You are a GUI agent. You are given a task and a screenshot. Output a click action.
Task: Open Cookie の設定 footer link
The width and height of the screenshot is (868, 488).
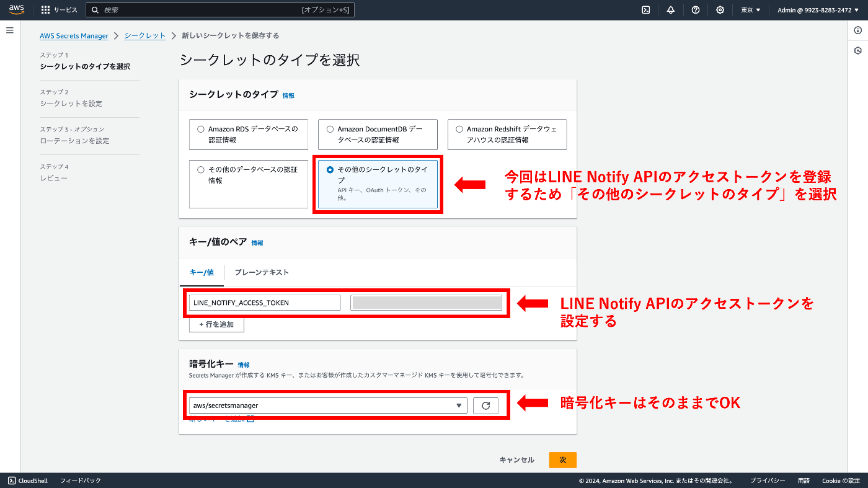tap(841, 481)
